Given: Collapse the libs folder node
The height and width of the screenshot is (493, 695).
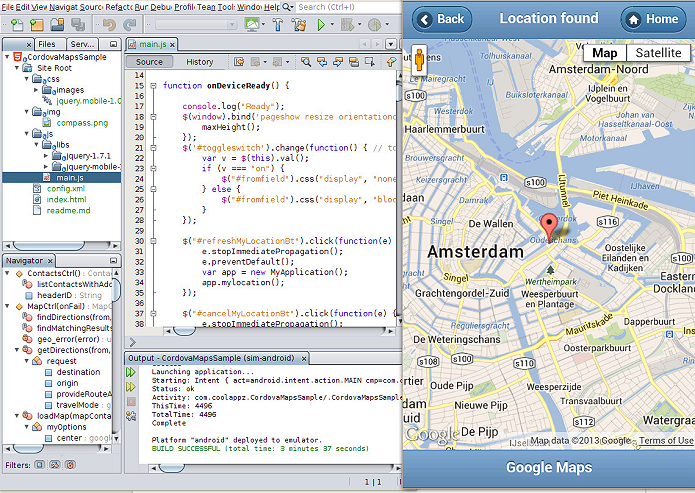Looking at the screenshot, I should tap(36, 145).
